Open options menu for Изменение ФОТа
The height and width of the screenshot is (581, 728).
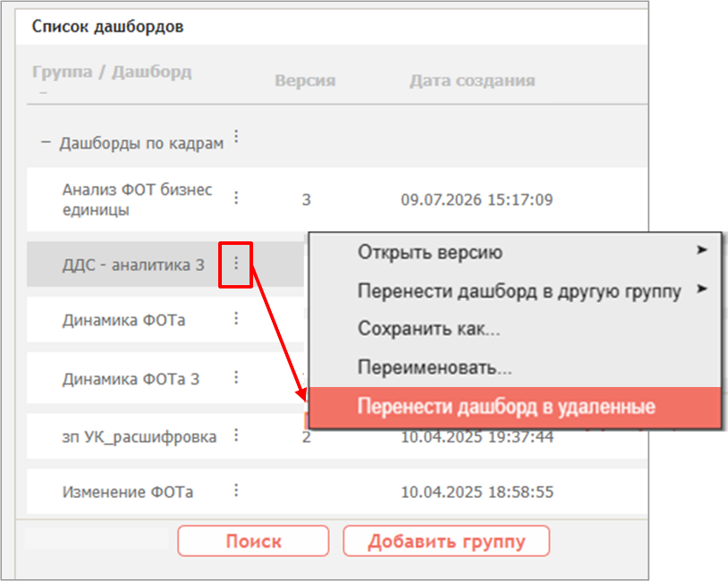tap(236, 491)
